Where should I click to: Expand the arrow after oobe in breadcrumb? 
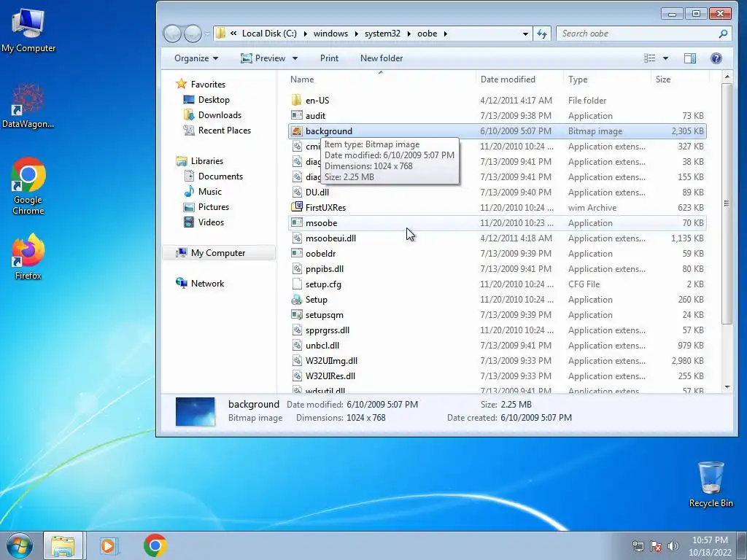[446, 34]
